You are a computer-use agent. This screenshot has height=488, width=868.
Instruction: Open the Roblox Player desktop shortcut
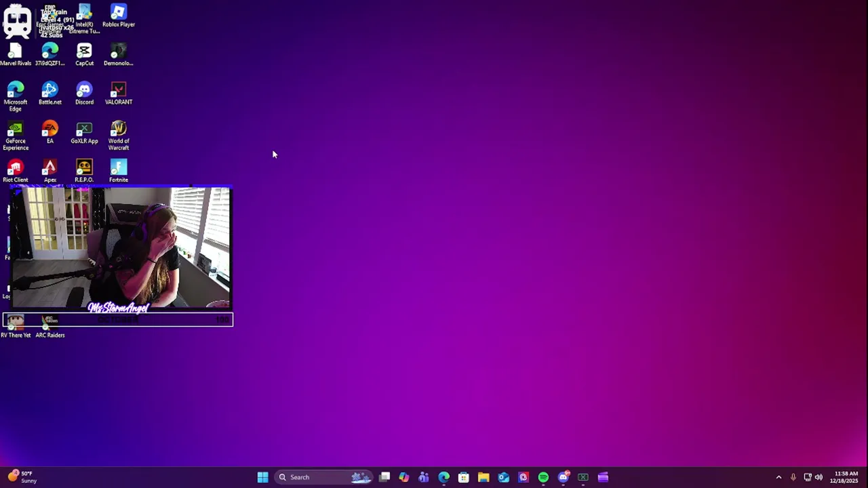119,16
